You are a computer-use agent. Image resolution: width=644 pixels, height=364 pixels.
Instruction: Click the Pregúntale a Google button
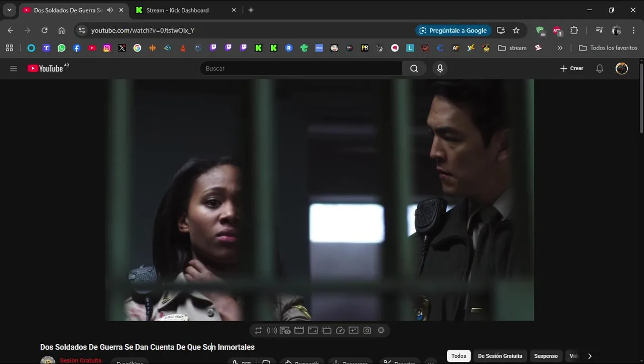(x=453, y=30)
